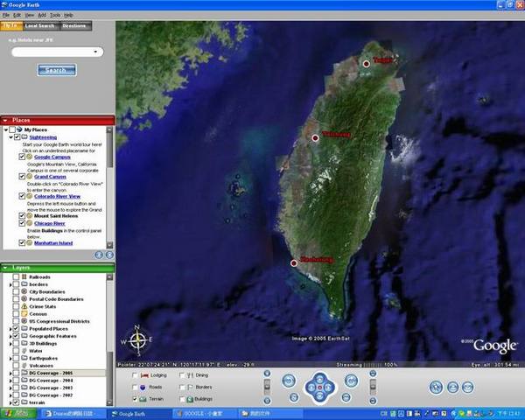Check the Railroads layer checkbox
The width and height of the screenshot is (525, 420).
tap(16, 277)
